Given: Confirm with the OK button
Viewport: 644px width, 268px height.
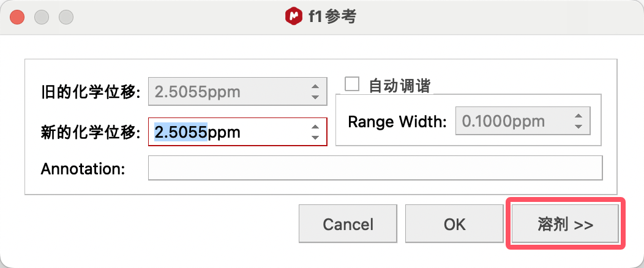Looking at the screenshot, I should point(454,224).
